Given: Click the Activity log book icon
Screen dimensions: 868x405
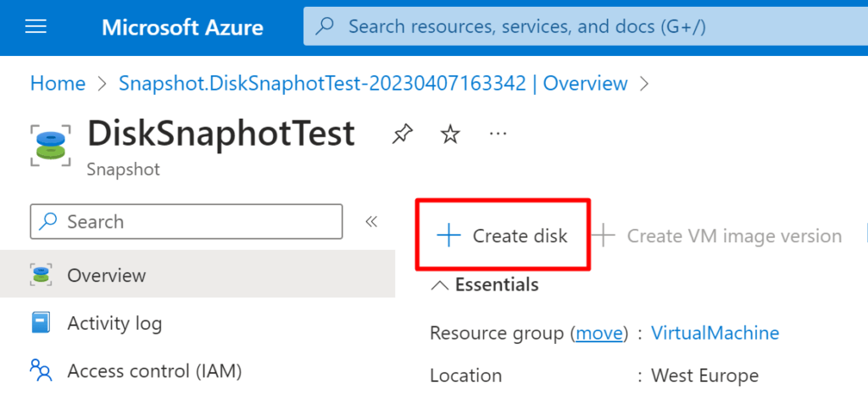Looking at the screenshot, I should 41,323.
